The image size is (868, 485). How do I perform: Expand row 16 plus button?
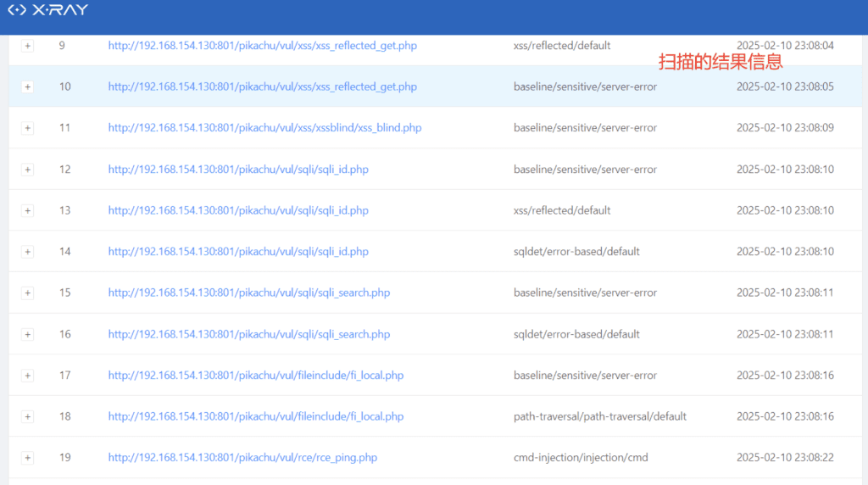[x=27, y=334]
